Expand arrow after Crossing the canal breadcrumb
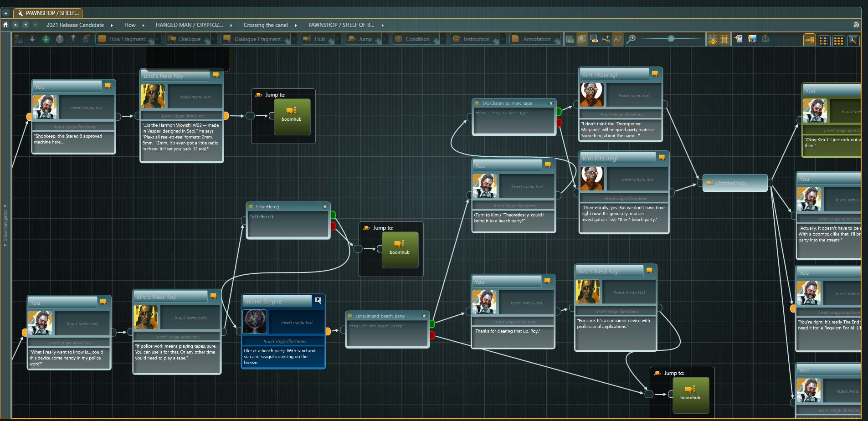The width and height of the screenshot is (868, 421). [296, 25]
